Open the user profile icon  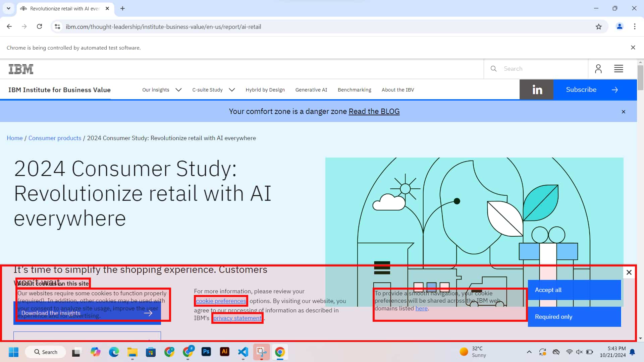[x=598, y=69]
